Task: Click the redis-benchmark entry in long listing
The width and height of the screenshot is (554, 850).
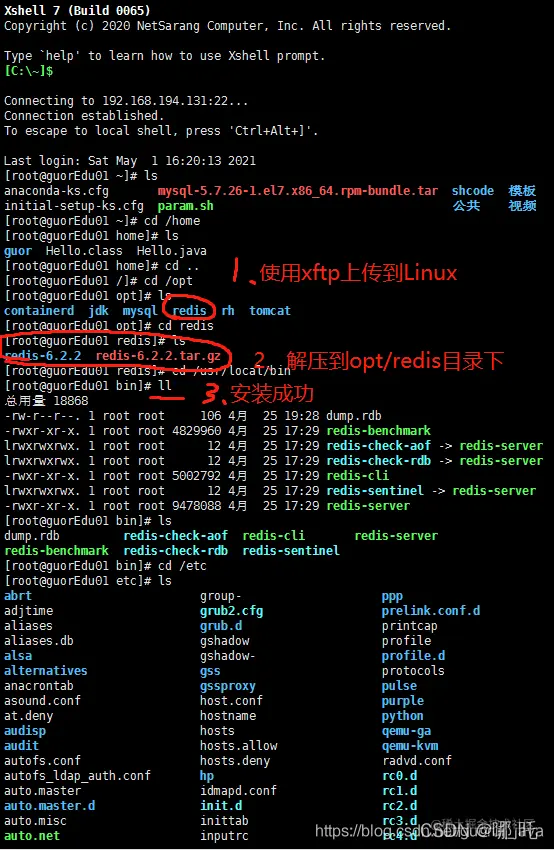Action: [x=378, y=431]
